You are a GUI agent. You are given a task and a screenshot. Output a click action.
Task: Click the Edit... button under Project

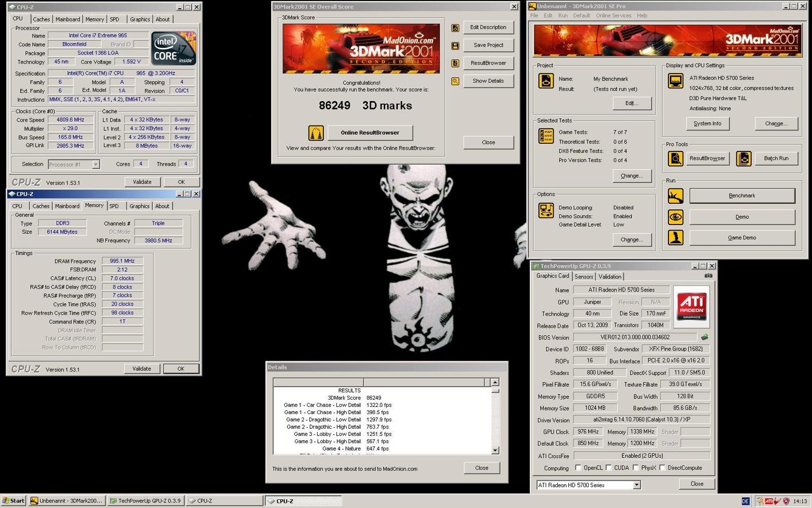click(x=632, y=103)
